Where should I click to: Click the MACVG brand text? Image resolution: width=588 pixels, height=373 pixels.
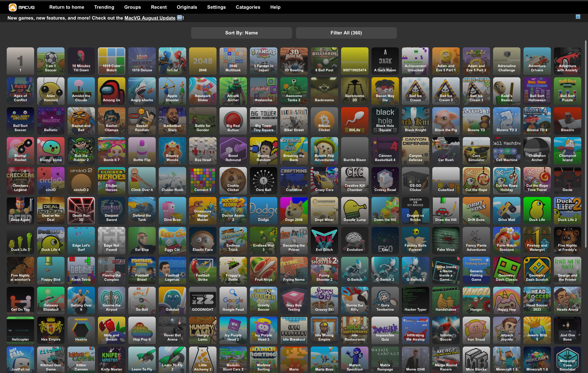point(26,7)
